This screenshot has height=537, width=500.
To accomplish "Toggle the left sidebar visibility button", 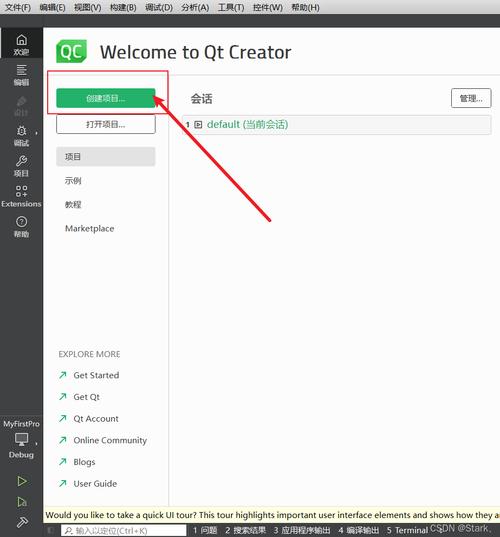I will [x=51, y=530].
